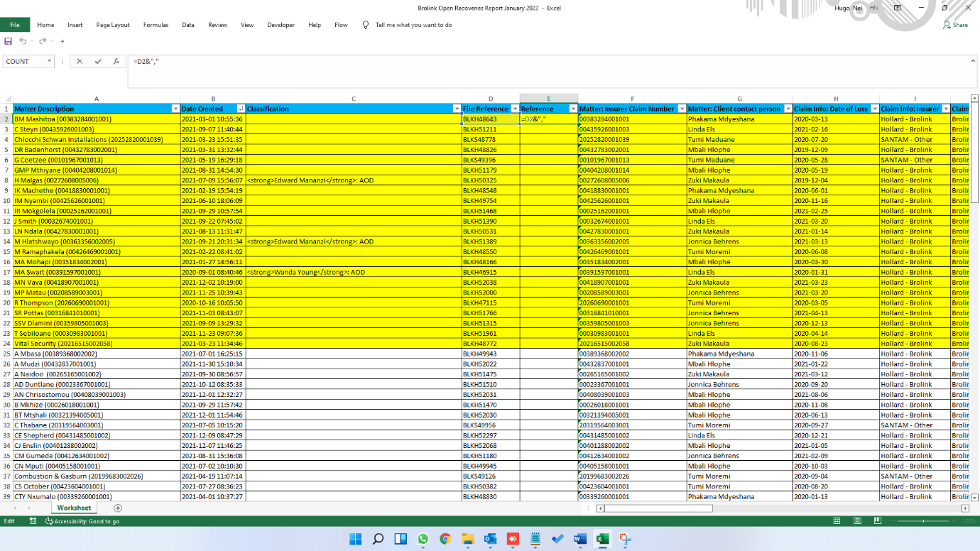The width and height of the screenshot is (980, 551).
Task: Open the Data ribbon tab
Action: pyautogui.click(x=188, y=25)
